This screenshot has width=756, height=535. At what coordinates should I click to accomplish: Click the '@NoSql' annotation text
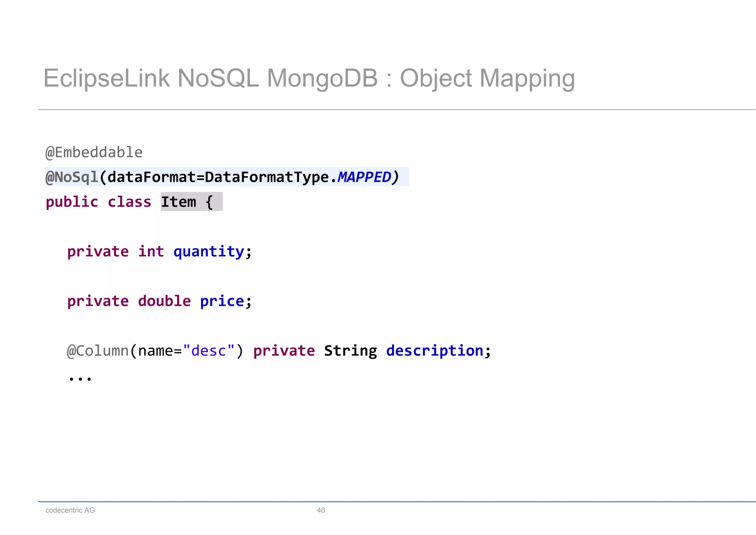pos(72,177)
